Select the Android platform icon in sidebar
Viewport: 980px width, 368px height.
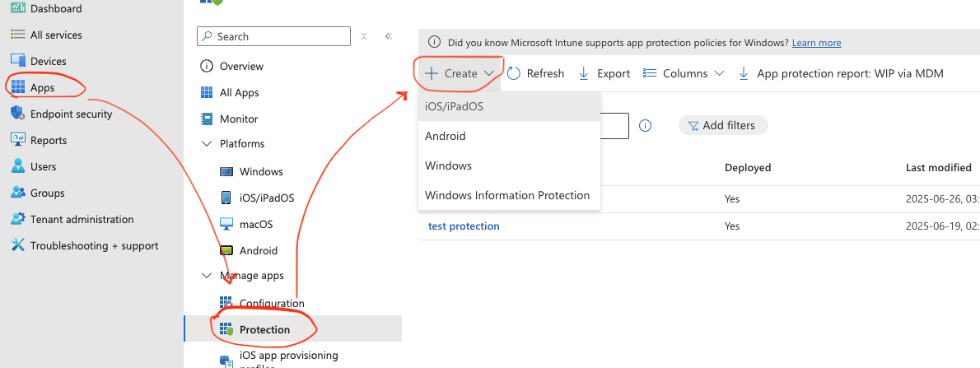(226, 250)
